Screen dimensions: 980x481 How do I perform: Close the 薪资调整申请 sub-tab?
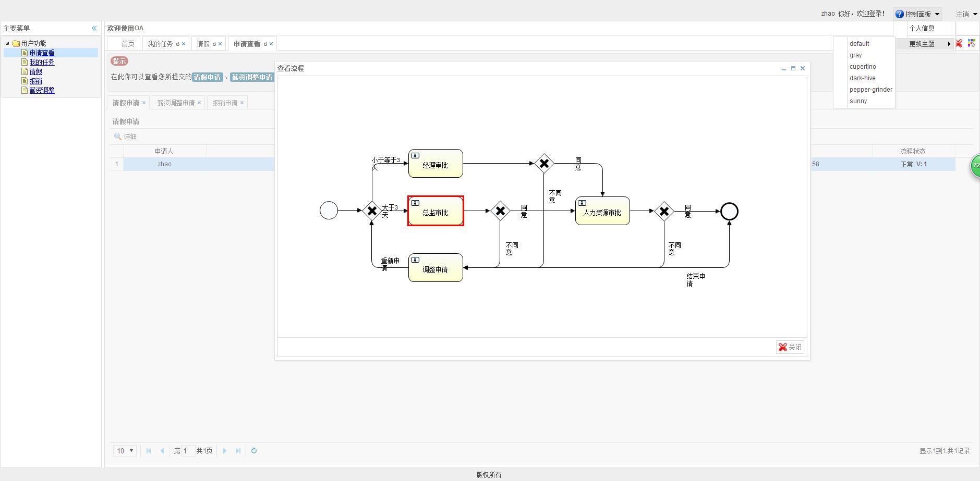199,103
